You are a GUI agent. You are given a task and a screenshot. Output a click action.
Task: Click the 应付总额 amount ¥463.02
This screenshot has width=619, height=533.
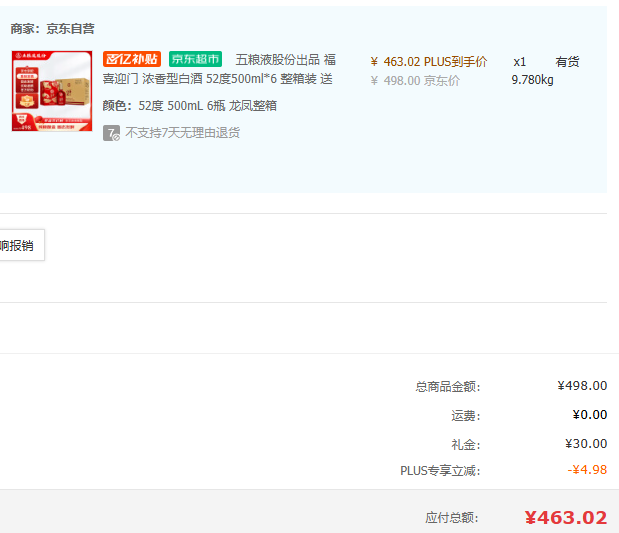click(x=566, y=518)
